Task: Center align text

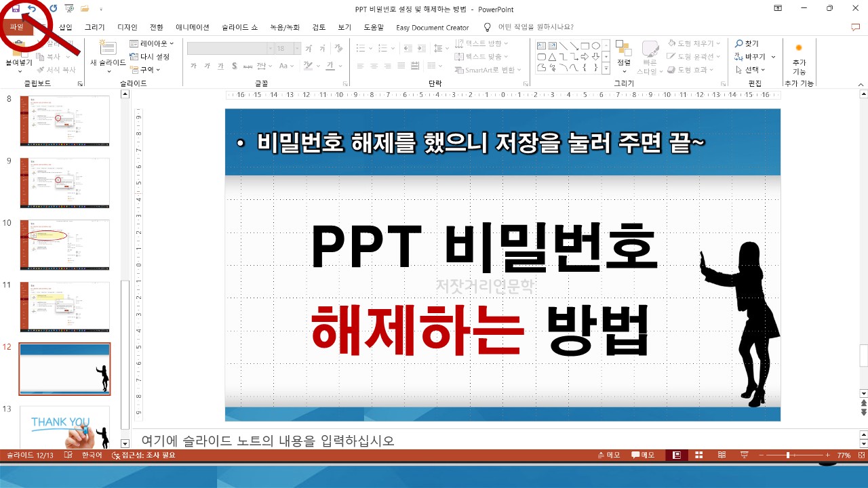Action: [x=374, y=66]
